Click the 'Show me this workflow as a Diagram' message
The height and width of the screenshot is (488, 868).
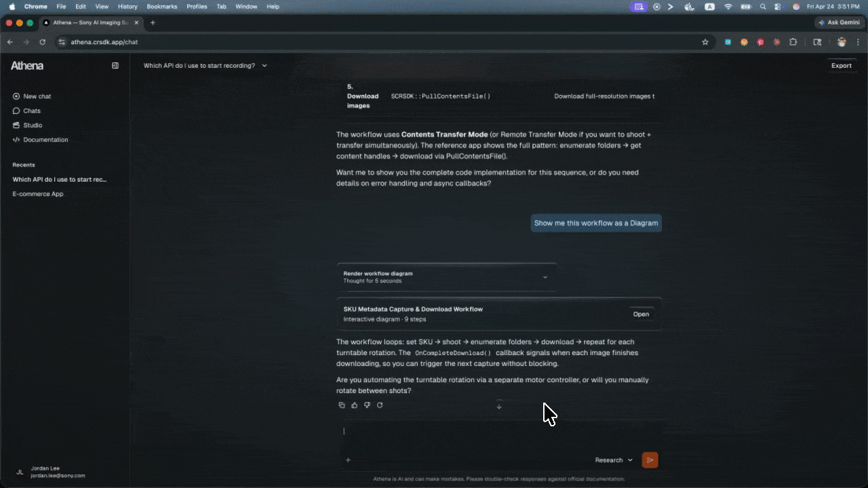point(596,223)
